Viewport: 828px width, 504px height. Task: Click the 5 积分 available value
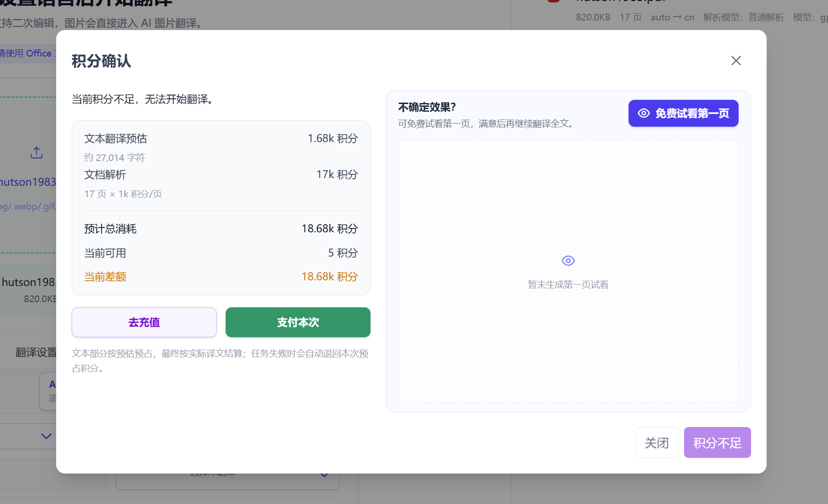click(343, 253)
